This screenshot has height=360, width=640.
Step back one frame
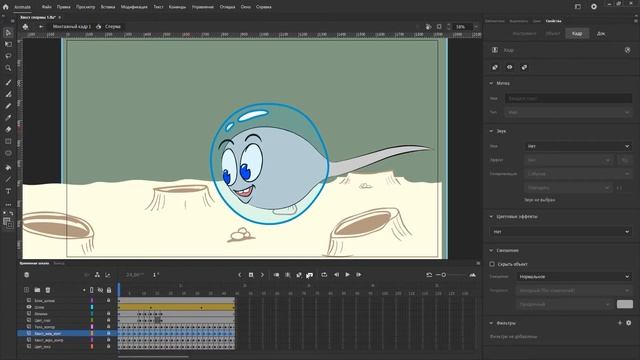336,275
